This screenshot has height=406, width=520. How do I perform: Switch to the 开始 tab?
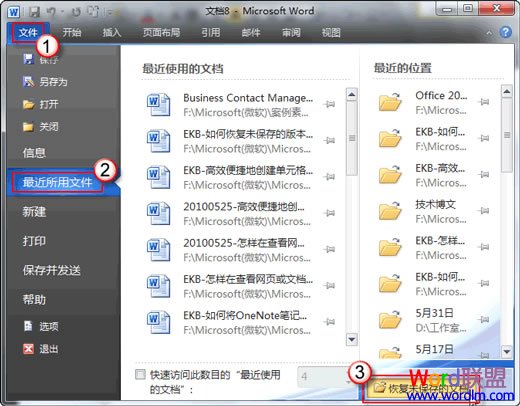tap(72, 32)
